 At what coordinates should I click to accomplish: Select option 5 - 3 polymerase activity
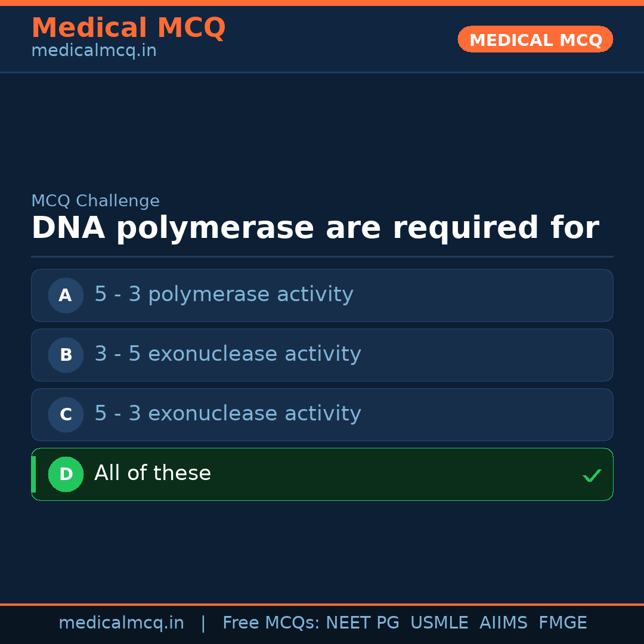click(224, 295)
